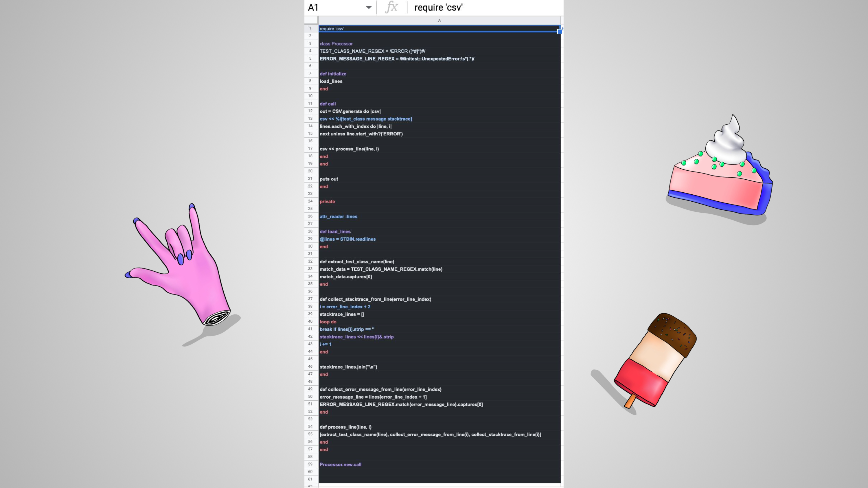Image resolution: width=868 pixels, height=488 pixels.
Task: Click 'out = CSV.generate do |csv|' cell
Action: 439,111
